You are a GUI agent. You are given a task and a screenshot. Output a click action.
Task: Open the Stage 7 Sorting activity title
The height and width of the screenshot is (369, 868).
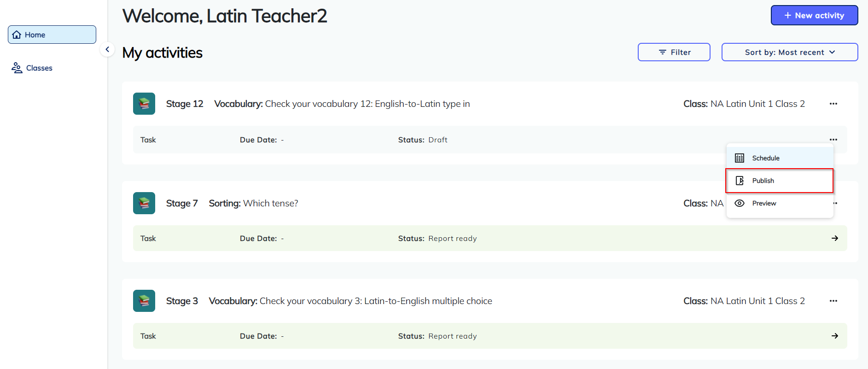(x=253, y=203)
